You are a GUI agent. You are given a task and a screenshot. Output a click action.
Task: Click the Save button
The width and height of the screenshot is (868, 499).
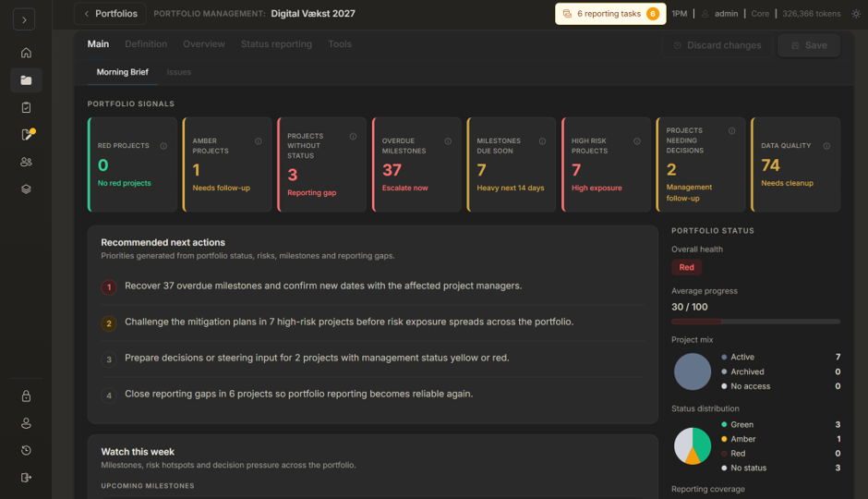(x=809, y=45)
